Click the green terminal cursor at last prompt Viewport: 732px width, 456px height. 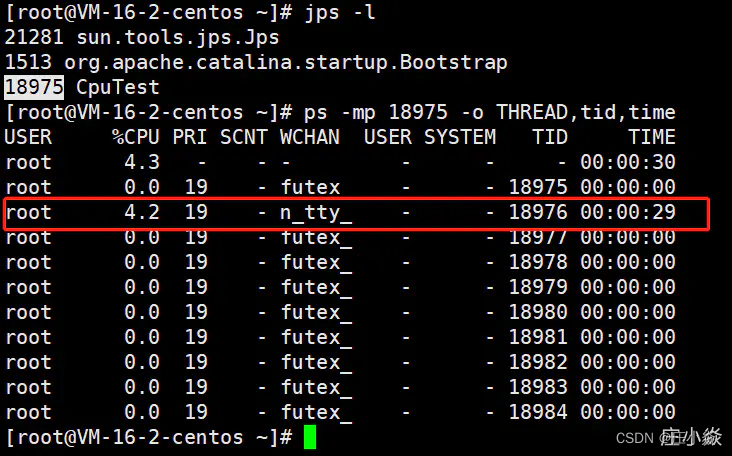[x=310, y=437]
